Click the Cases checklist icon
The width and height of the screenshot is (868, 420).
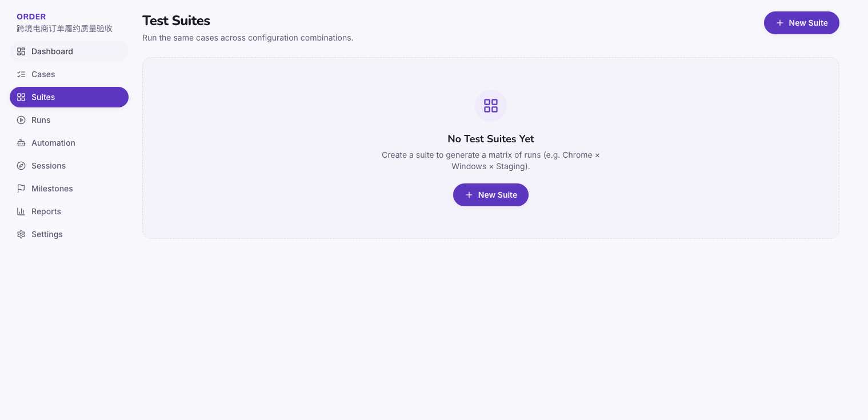(21, 74)
